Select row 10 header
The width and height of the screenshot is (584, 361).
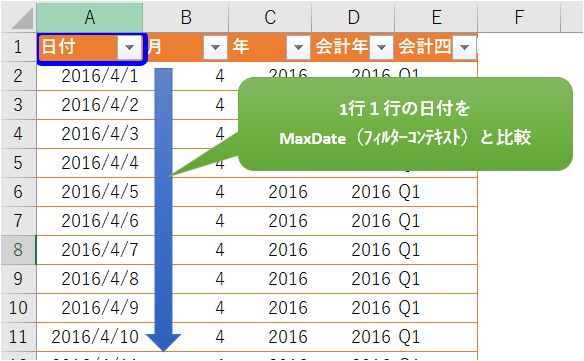tap(18, 308)
